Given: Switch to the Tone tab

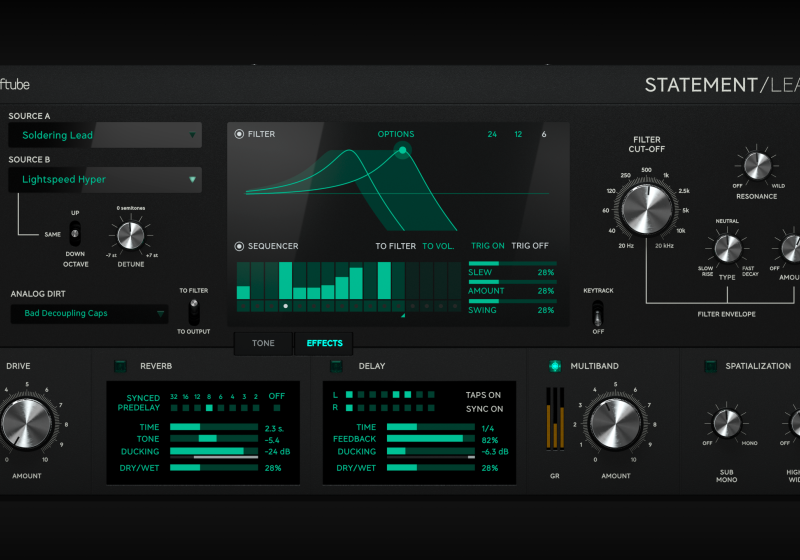Looking at the screenshot, I should coord(263,343).
